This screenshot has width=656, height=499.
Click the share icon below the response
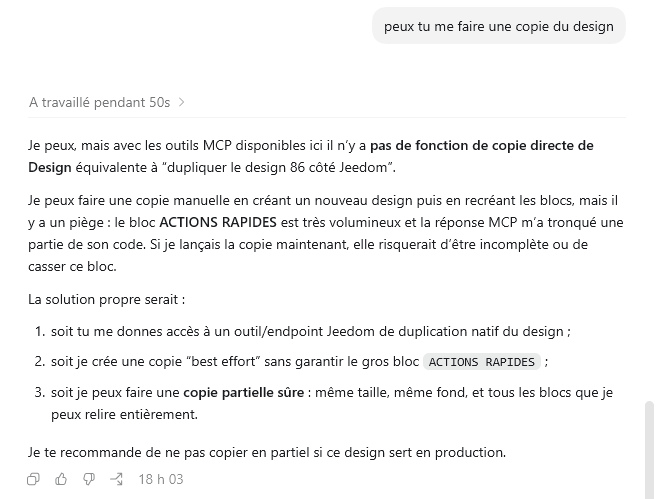(116, 479)
